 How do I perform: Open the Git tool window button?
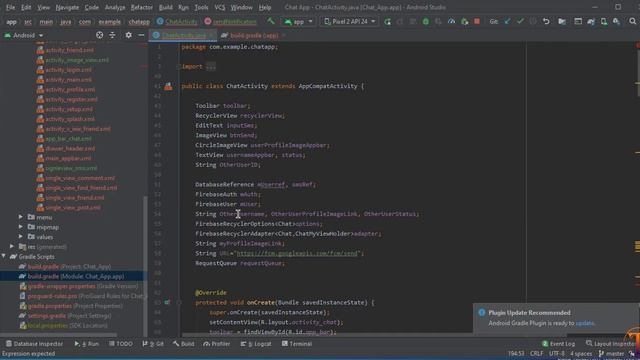click(x=153, y=344)
